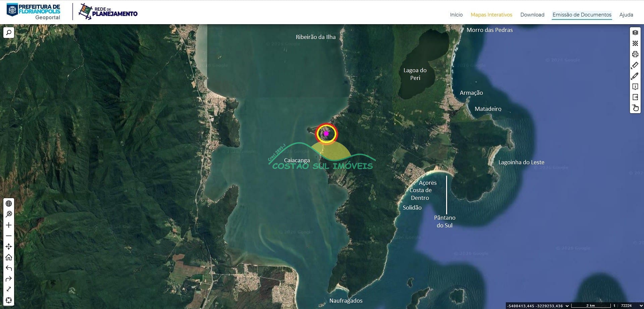Toggle the checkerboard basemap button
The image size is (644, 309).
point(635,43)
